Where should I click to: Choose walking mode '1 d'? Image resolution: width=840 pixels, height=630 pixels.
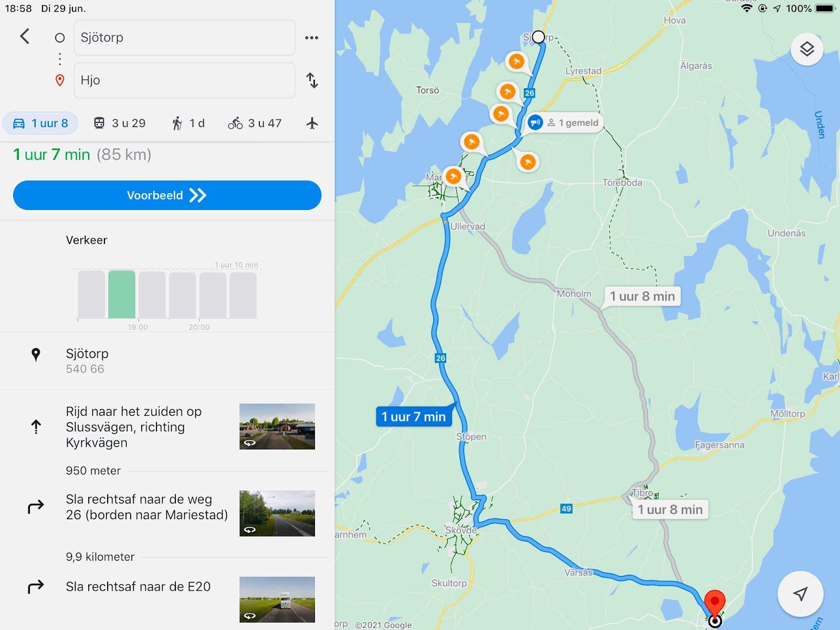click(x=188, y=123)
